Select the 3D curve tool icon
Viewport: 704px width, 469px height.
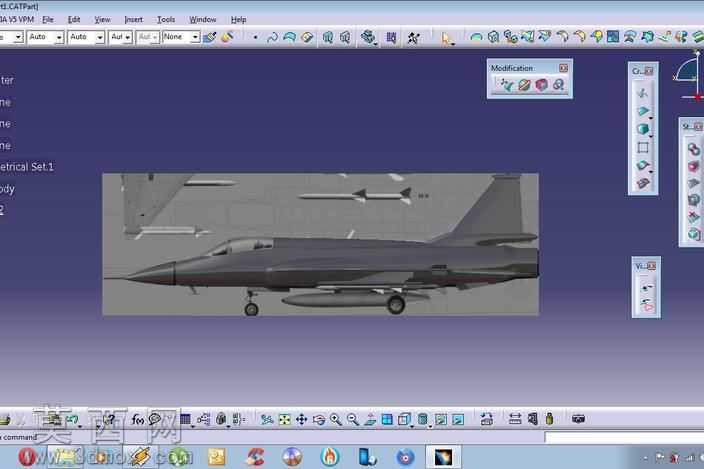tap(272, 38)
